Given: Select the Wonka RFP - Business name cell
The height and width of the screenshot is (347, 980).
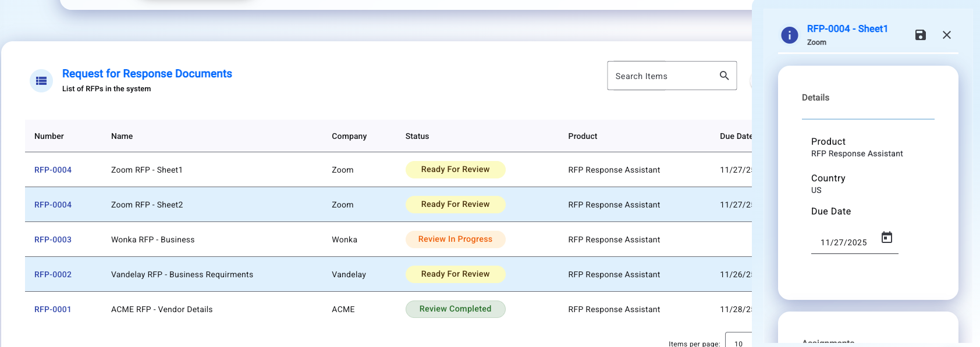Looking at the screenshot, I should [153, 239].
